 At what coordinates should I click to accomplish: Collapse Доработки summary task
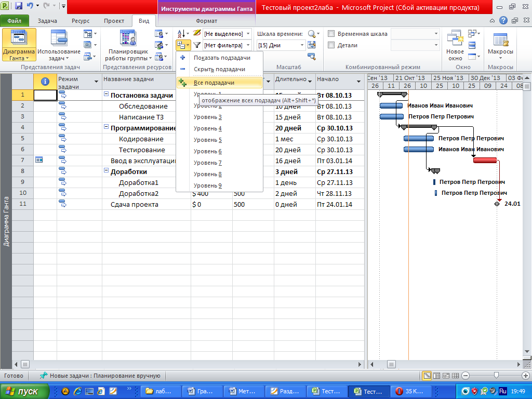pyautogui.click(x=106, y=170)
